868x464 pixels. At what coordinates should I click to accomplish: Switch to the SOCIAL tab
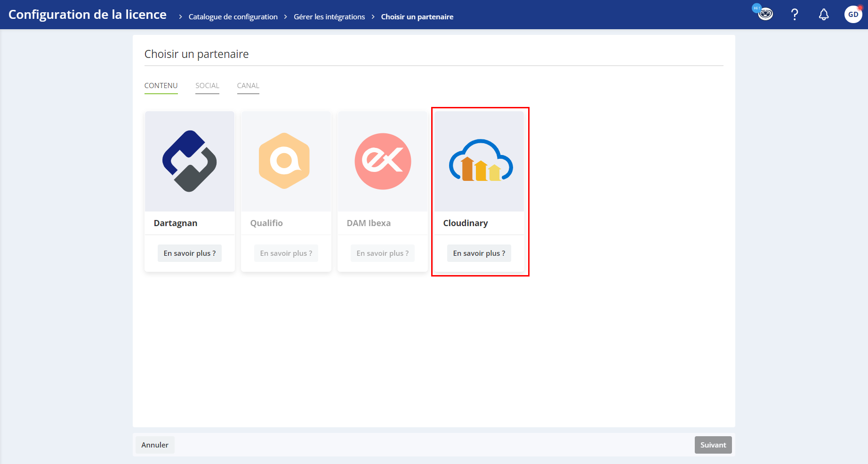click(x=208, y=86)
